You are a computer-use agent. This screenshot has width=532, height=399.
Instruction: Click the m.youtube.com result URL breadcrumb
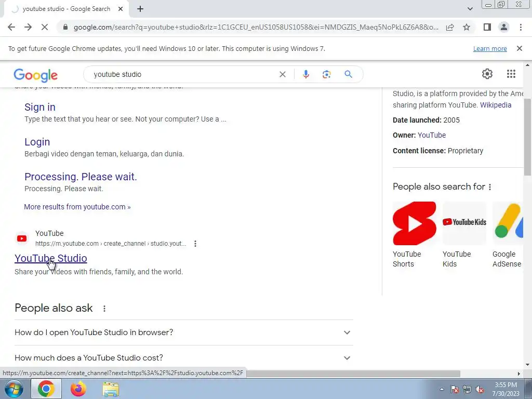(111, 244)
